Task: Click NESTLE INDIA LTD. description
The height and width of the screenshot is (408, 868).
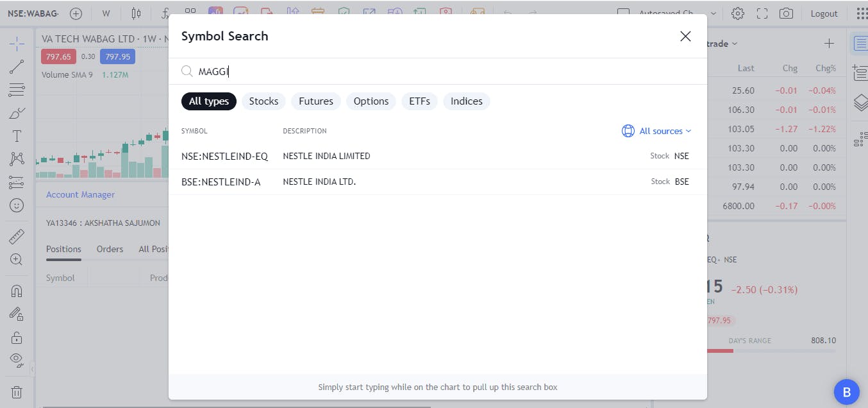Action: coord(319,182)
